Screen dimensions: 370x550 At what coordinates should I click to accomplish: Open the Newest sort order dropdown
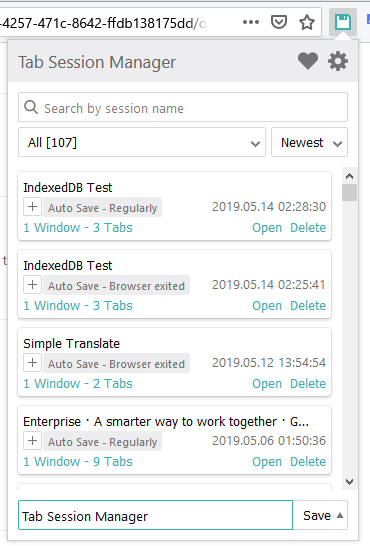(309, 142)
